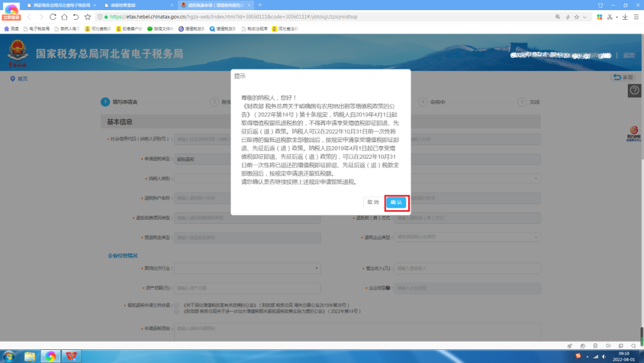Click the 营业收入(元) input field

coord(467,269)
